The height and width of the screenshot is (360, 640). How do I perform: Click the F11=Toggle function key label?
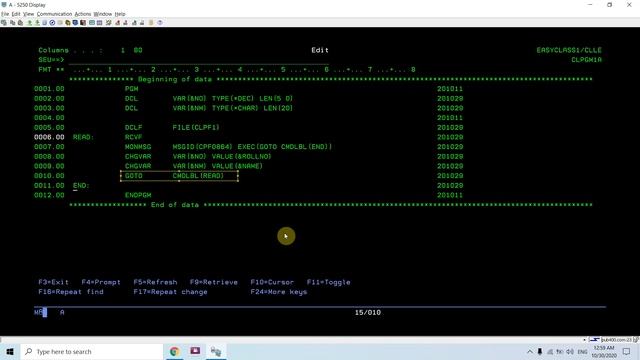click(328, 282)
